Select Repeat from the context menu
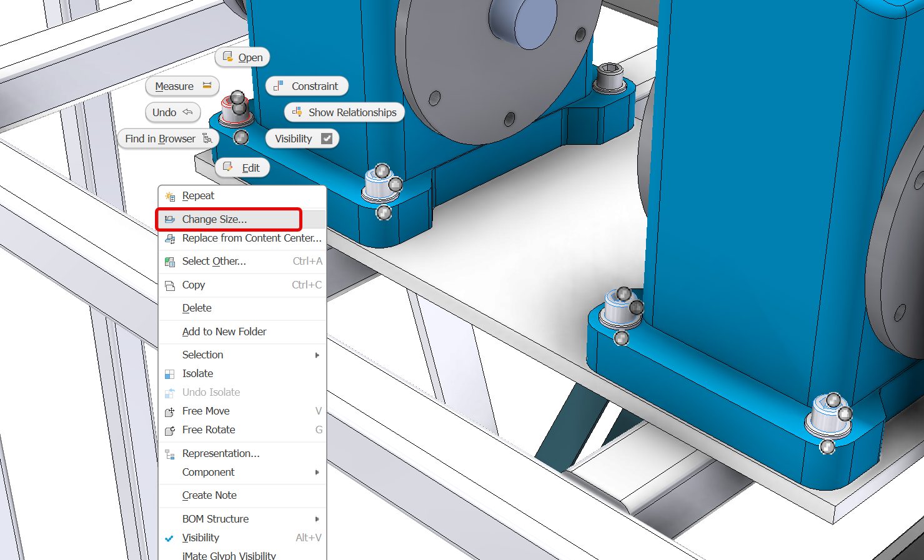 pyautogui.click(x=197, y=195)
